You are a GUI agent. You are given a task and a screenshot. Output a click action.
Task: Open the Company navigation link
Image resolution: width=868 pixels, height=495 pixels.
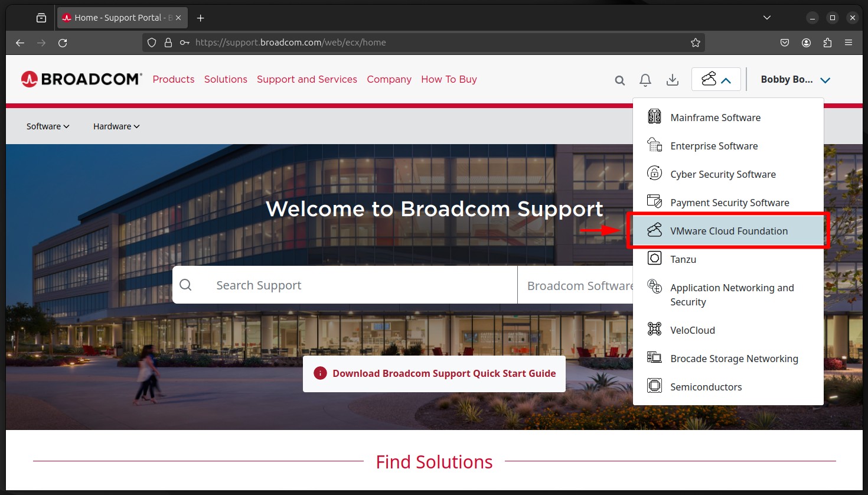pos(389,79)
